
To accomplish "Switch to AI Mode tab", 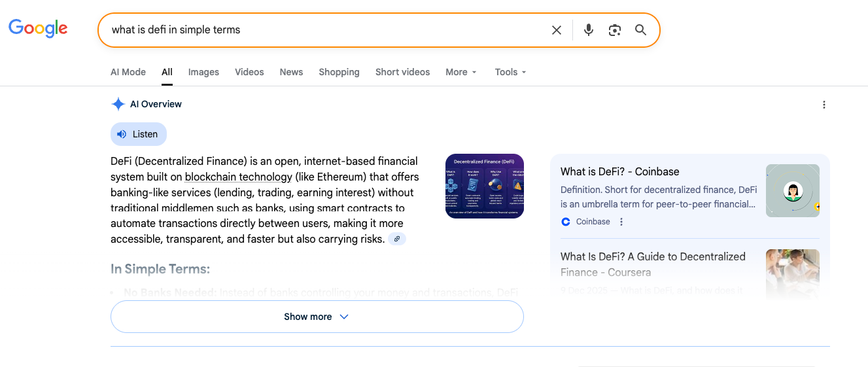I will pyautogui.click(x=128, y=72).
